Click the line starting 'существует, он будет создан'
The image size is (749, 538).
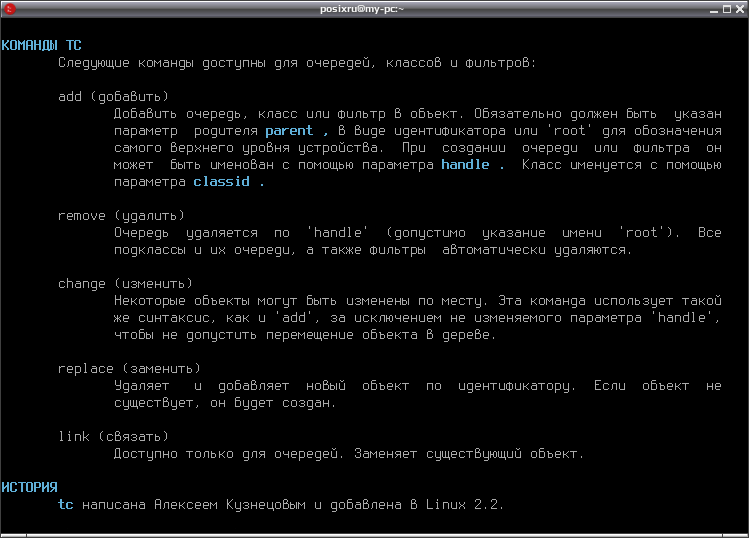[225, 403]
